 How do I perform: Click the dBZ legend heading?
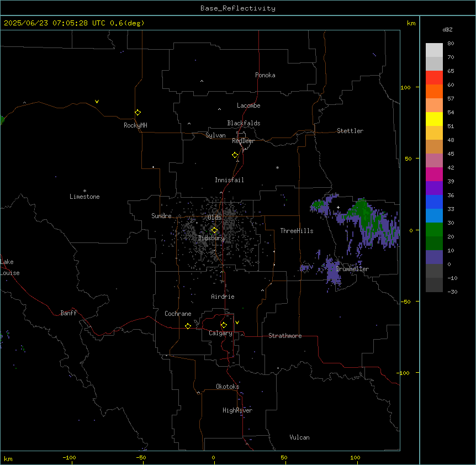[447, 29]
